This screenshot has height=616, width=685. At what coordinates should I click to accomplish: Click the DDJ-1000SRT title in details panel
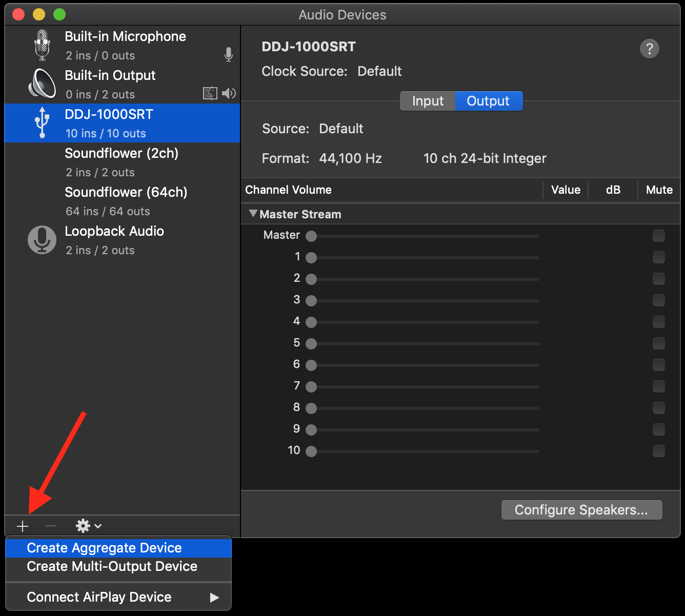(x=309, y=47)
